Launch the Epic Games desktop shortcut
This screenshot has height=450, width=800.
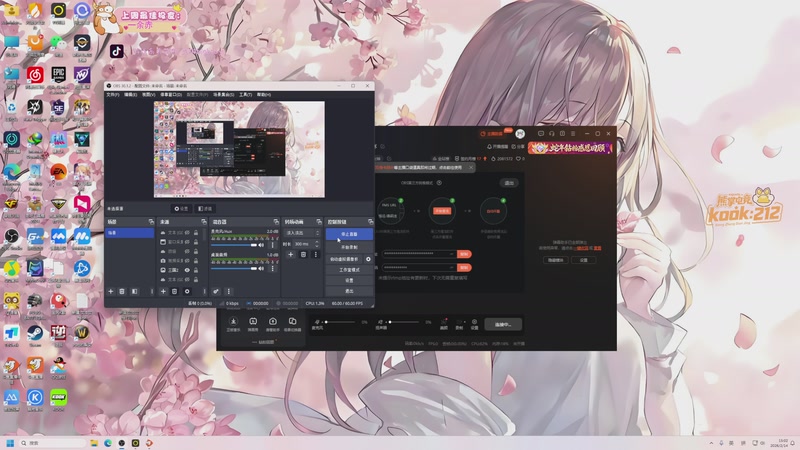(x=58, y=75)
